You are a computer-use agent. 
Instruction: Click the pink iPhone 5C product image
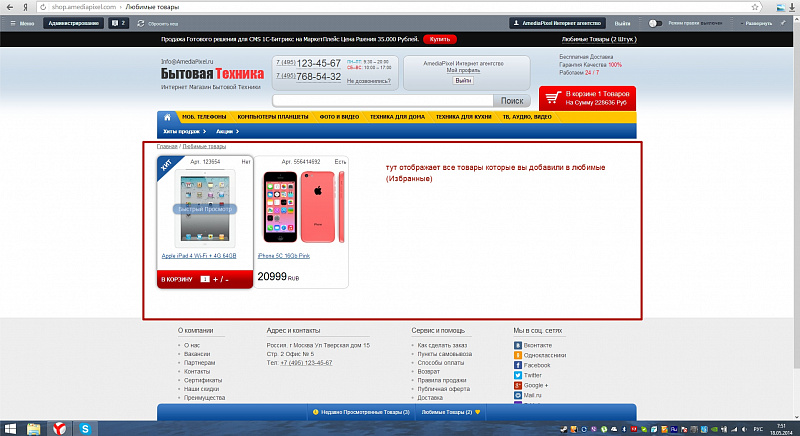303,207
